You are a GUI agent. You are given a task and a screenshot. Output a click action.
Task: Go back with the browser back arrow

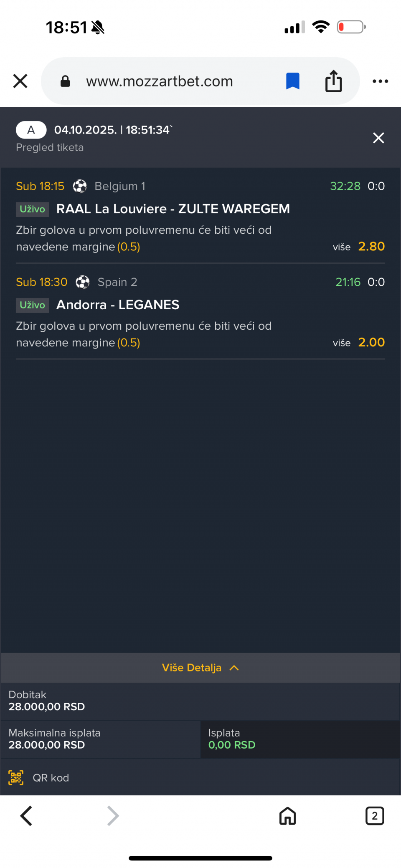pos(26,816)
